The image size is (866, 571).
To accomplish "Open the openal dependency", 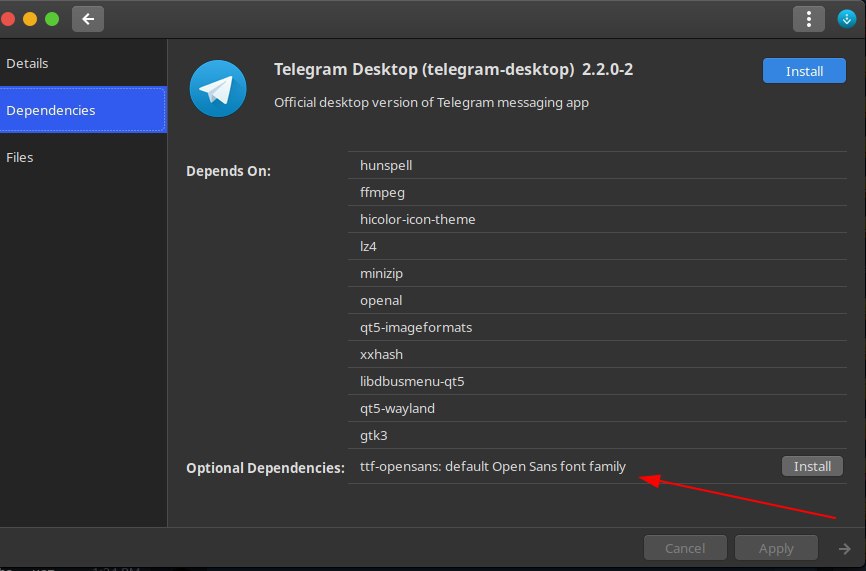I will pos(597,300).
